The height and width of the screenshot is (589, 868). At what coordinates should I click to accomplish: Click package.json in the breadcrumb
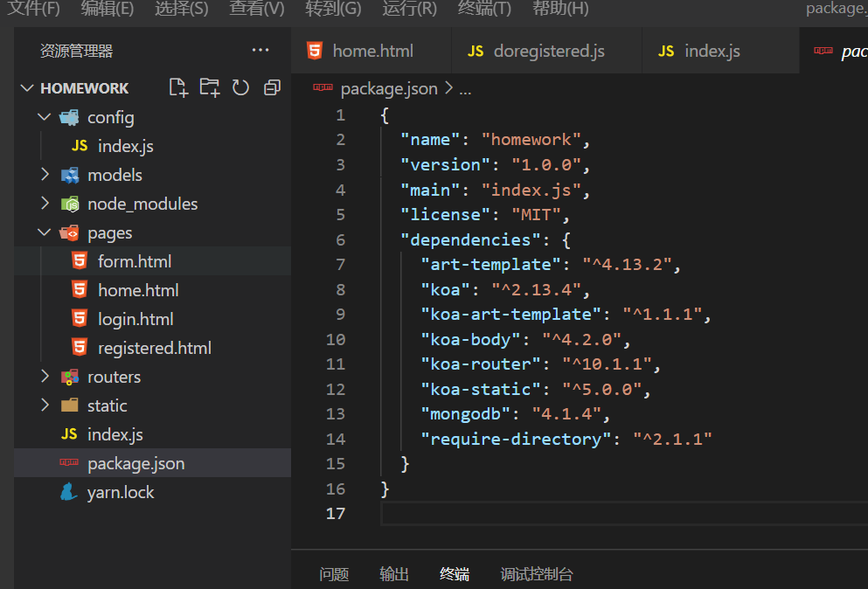pyautogui.click(x=389, y=88)
